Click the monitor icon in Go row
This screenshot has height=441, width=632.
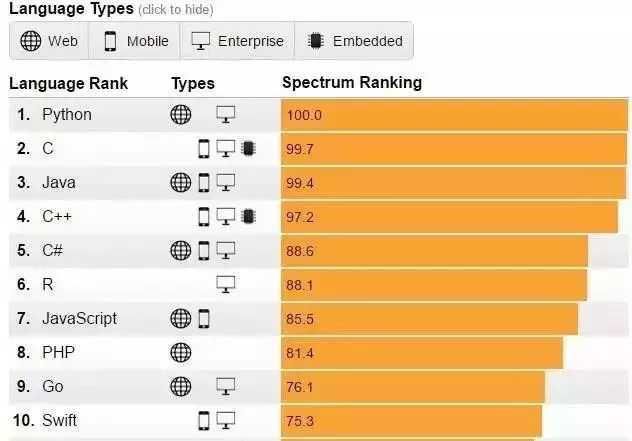(226, 386)
